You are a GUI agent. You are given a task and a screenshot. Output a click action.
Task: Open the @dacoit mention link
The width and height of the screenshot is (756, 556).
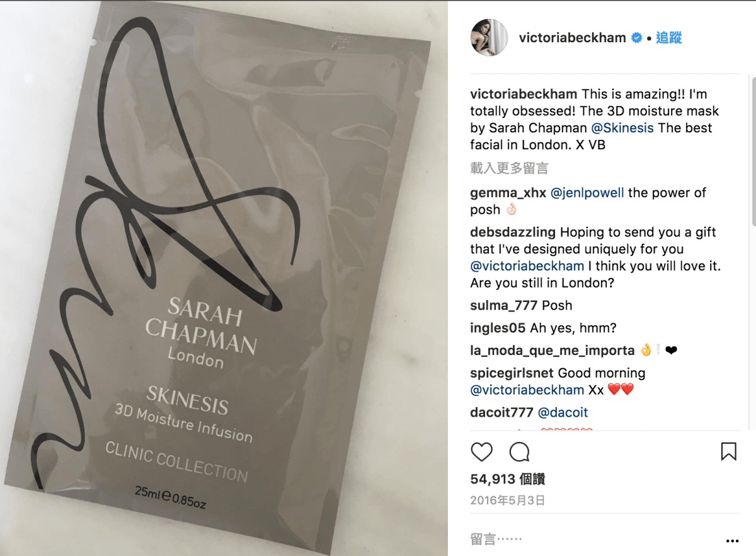(x=563, y=413)
